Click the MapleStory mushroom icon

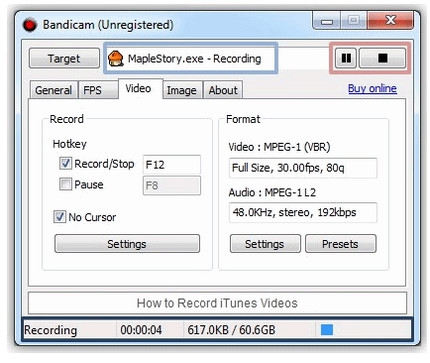pos(116,59)
